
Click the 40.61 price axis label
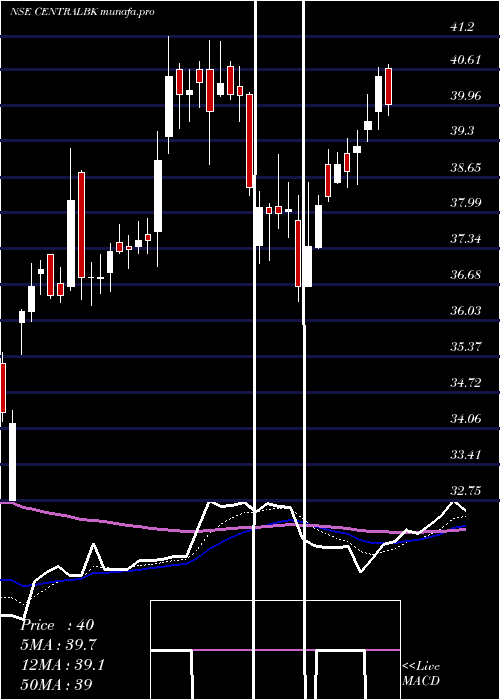(x=466, y=60)
